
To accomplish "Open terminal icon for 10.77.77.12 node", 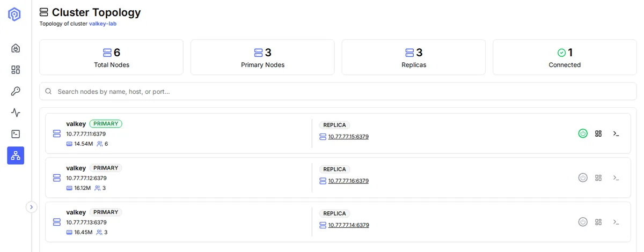I will 616,177.
